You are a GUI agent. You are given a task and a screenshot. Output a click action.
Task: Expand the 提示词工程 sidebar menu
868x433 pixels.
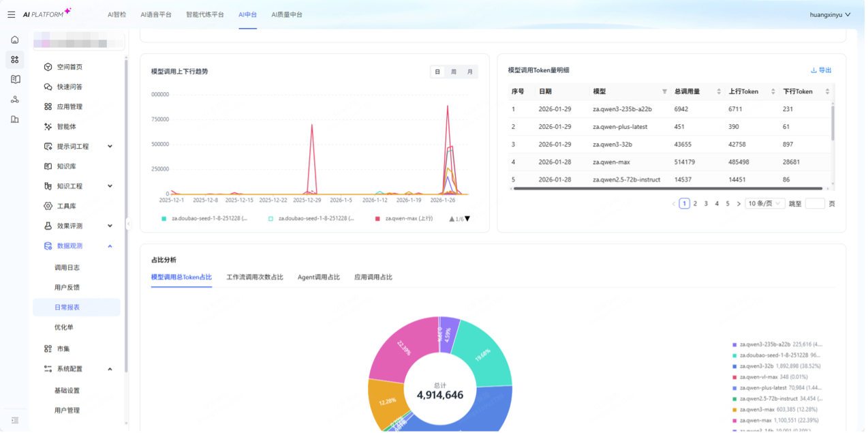click(x=110, y=147)
